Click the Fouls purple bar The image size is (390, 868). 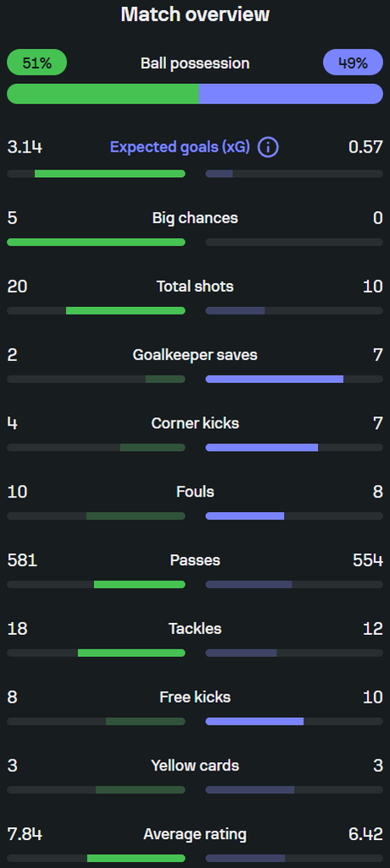pyautogui.click(x=245, y=516)
